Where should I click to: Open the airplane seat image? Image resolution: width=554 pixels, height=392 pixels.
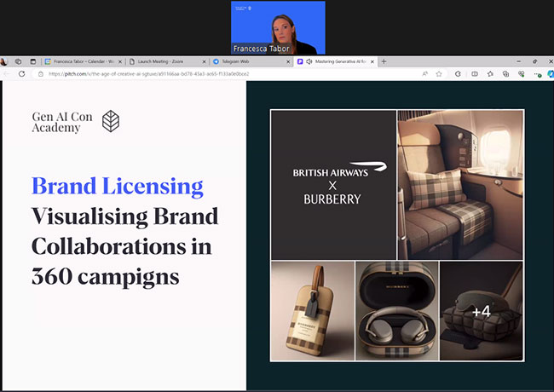(460, 185)
